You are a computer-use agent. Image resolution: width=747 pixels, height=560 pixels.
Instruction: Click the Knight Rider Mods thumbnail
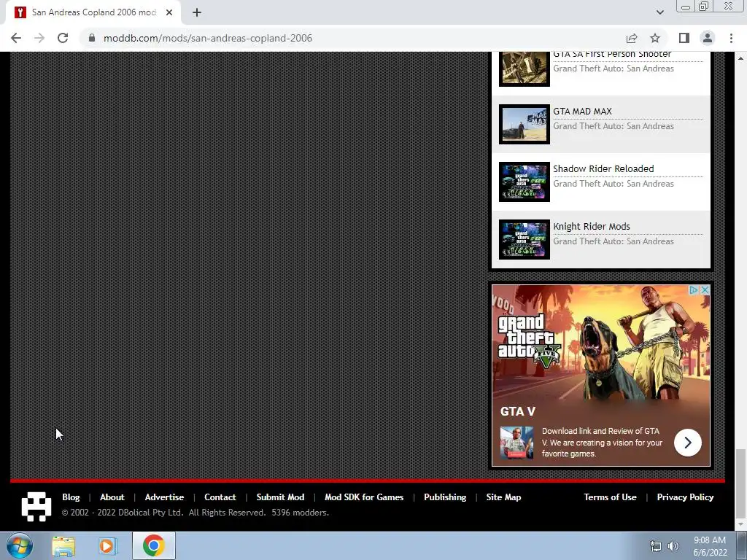coord(524,239)
